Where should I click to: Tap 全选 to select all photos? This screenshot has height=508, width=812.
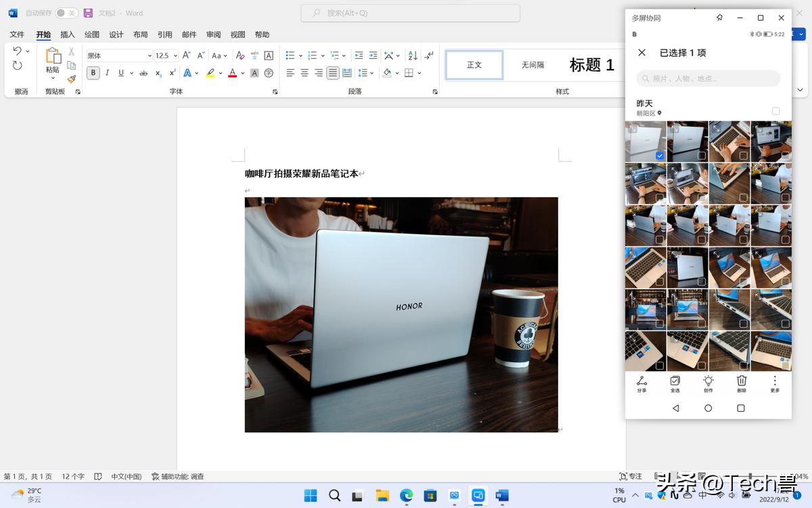pos(675,383)
